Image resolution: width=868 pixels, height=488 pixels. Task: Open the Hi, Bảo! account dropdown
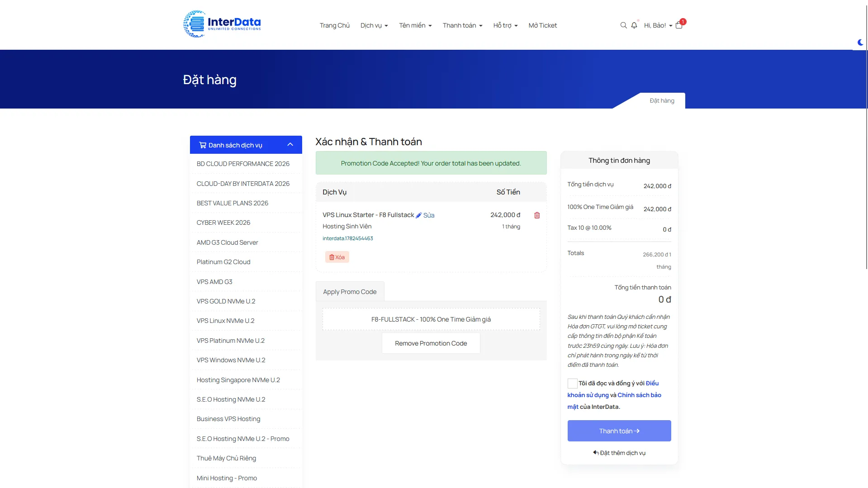click(658, 25)
